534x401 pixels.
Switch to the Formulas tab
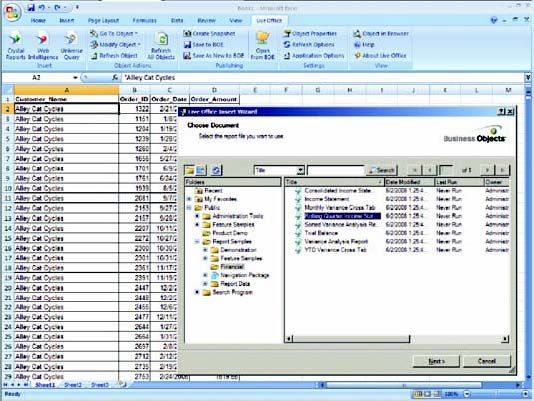144,20
